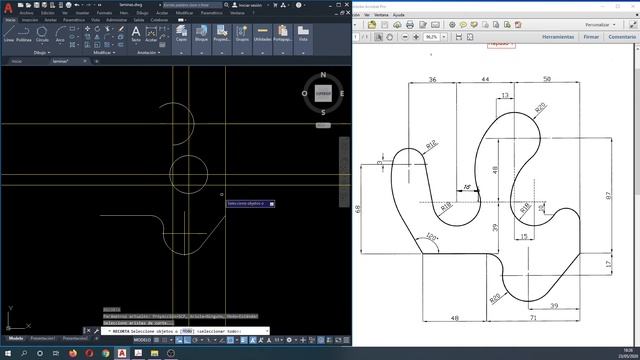Open Firefox from the Windows taskbar
640x360 pixels.
click(73, 353)
